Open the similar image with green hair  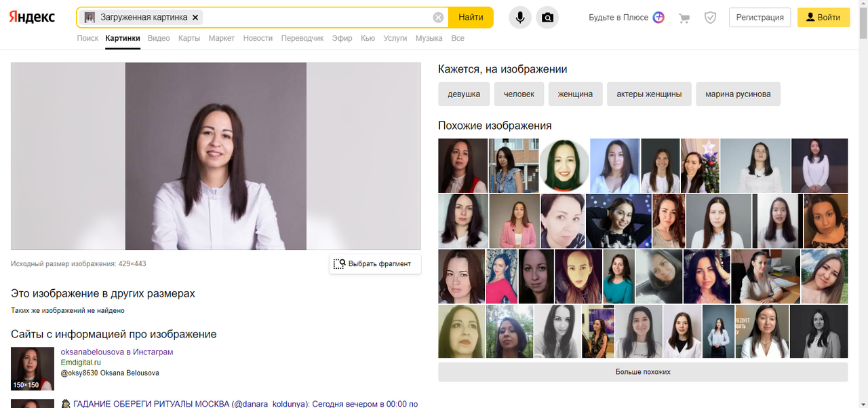point(564,166)
